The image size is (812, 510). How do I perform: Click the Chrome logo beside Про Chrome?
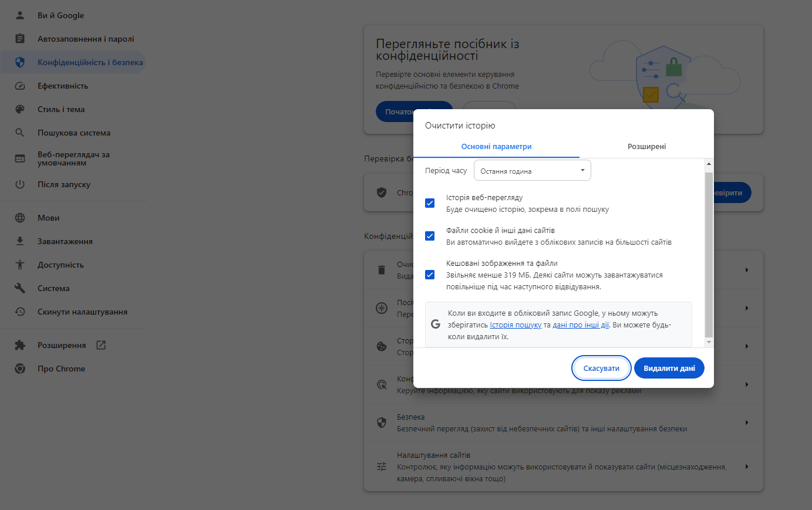[x=19, y=368]
